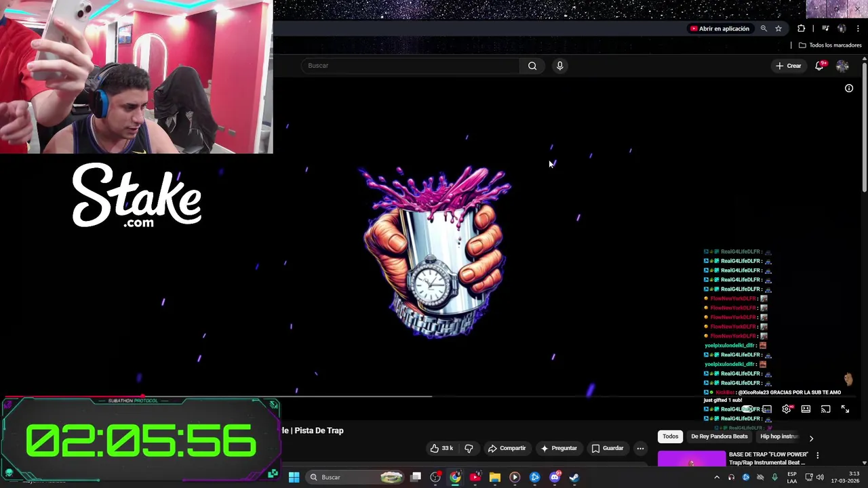
Task: Click the YouTube search magnifier button
Action: 532,66
